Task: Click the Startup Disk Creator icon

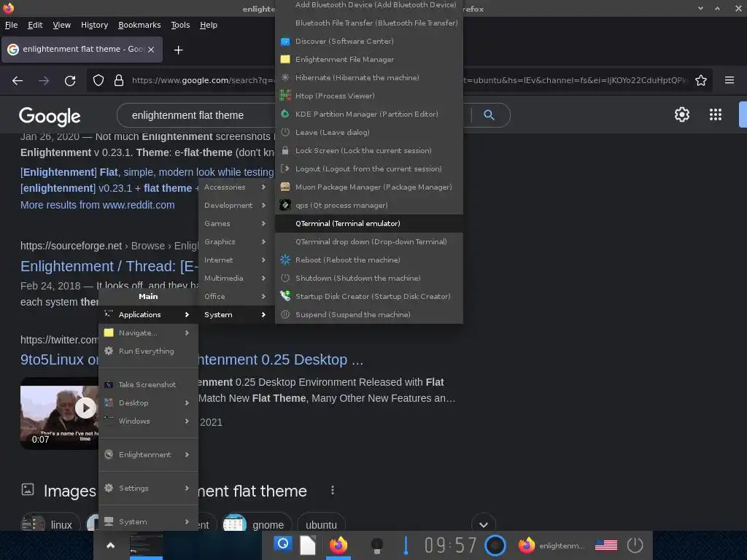Action: point(285,296)
